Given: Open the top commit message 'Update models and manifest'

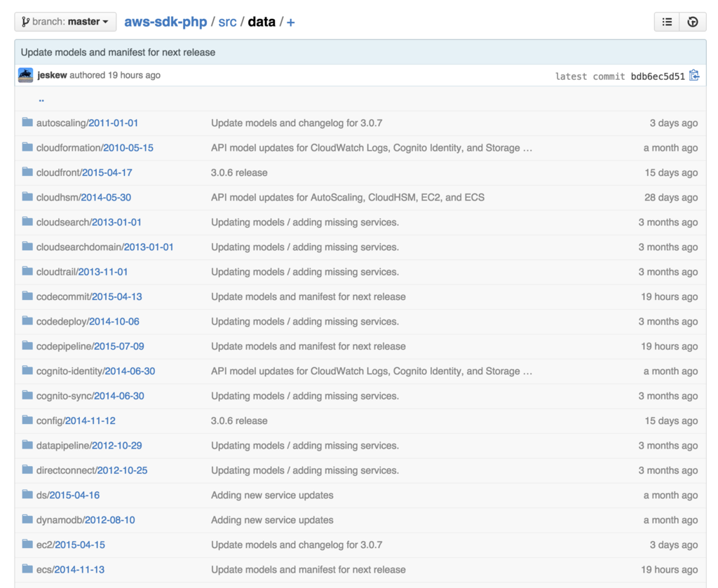Looking at the screenshot, I should 118,52.
